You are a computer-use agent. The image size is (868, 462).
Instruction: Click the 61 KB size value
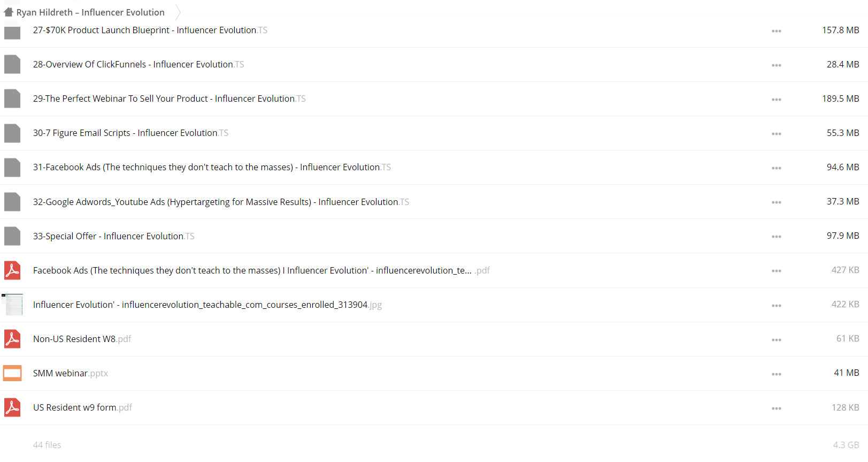[848, 338]
